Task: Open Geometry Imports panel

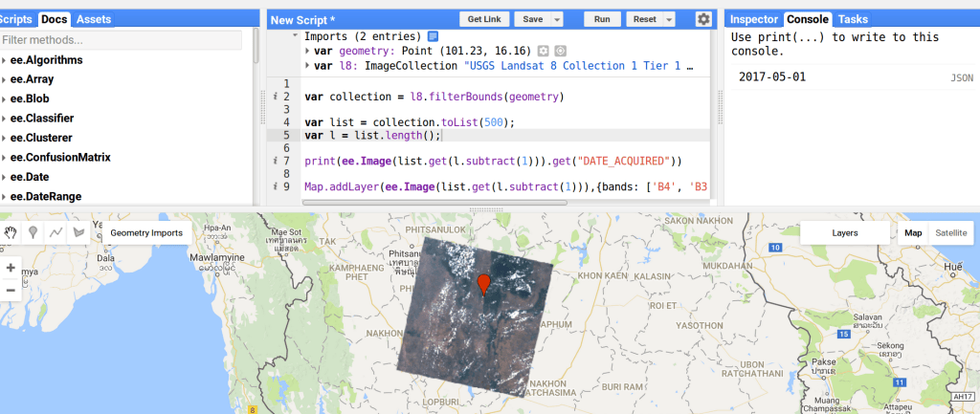Action: (x=146, y=233)
